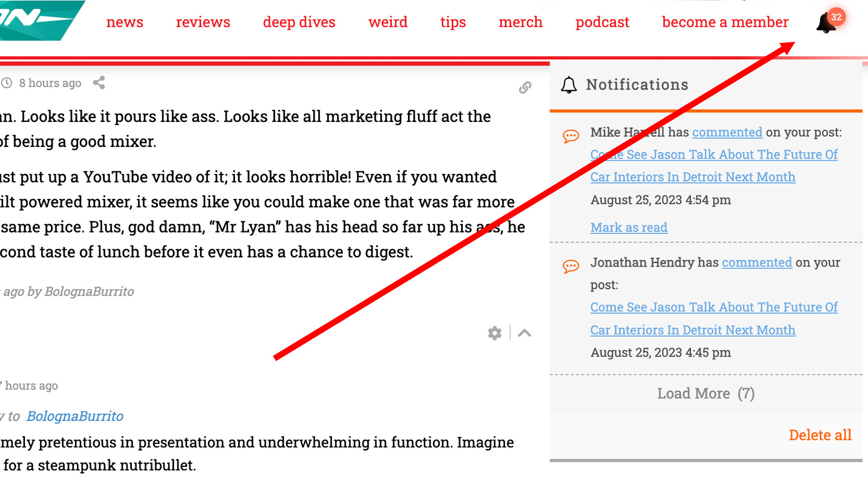Viewport: 868px width, 488px height.
Task: Open the news menu item
Action: (x=125, y=22)
